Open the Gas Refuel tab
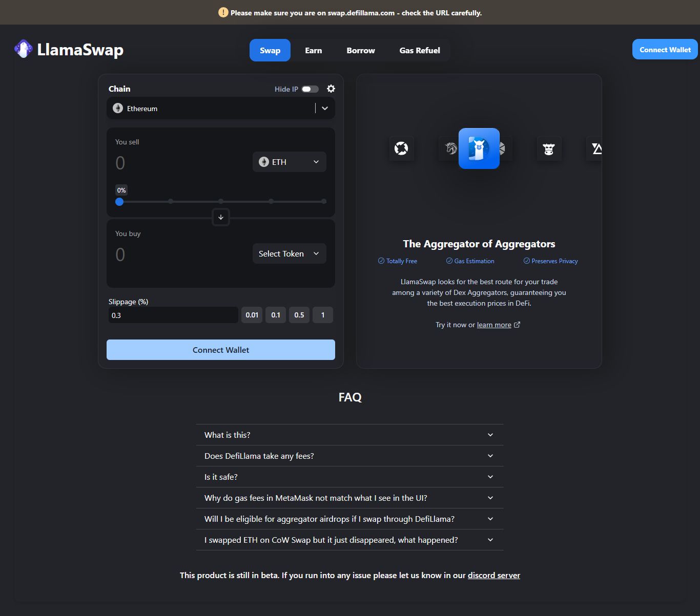Viewport: 700px width, 616px height. tap(420, 50)
